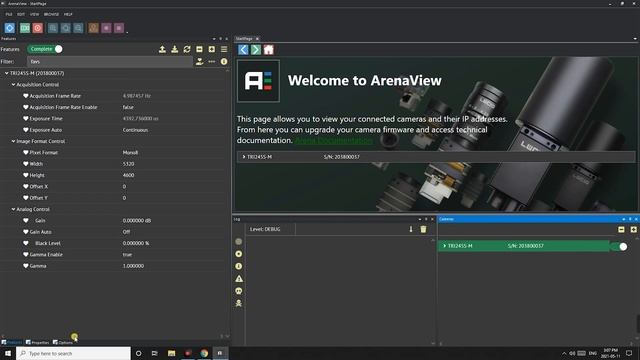
Task: Select the skull-and-crossbones log level icon
Action: coord(239,303)
